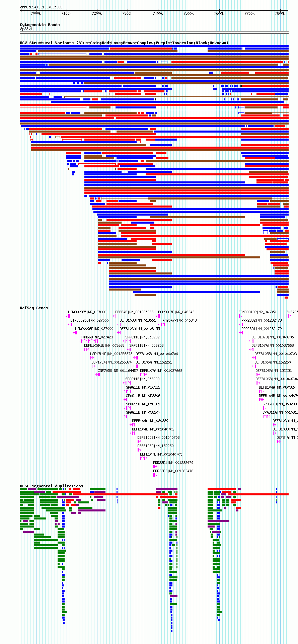Screen dimensions: 298x644
Task: Click the FAM66B multi-exon gene glyph
Action: 88,341
